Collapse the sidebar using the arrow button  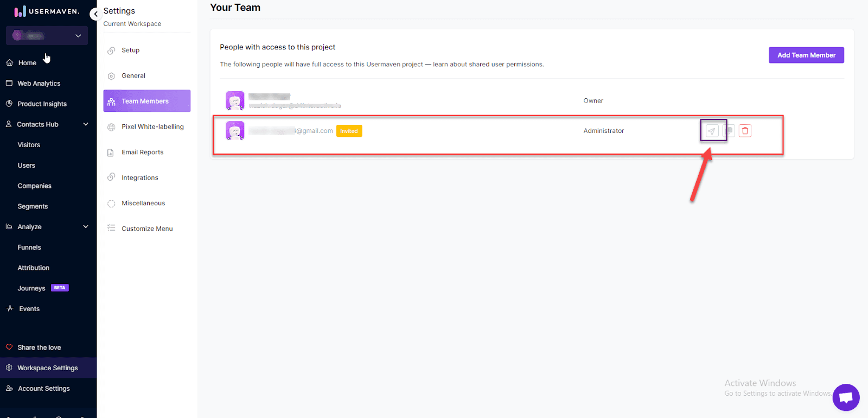click(x=95, y=14)
